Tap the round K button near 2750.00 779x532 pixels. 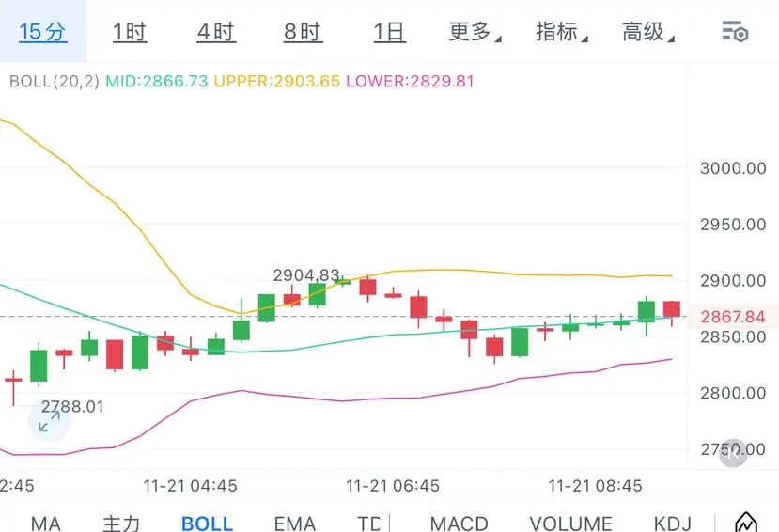[x=733, y=453]
